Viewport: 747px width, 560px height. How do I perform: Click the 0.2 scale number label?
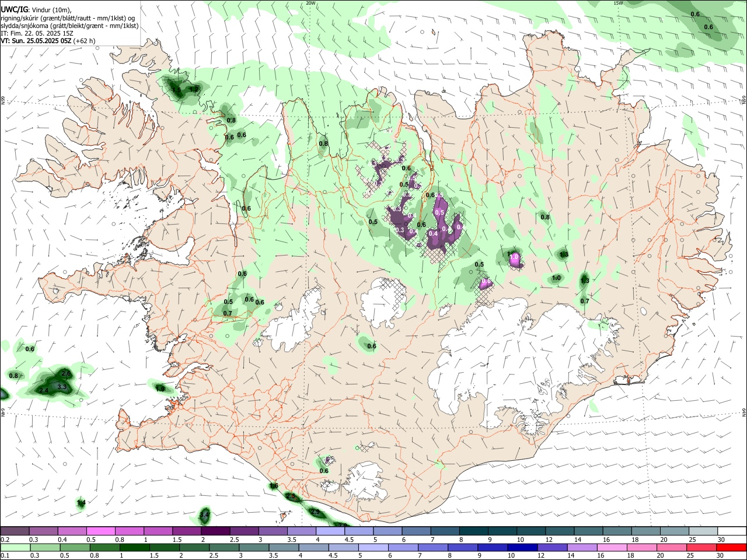pyautogui.click(x=5, y=540)
